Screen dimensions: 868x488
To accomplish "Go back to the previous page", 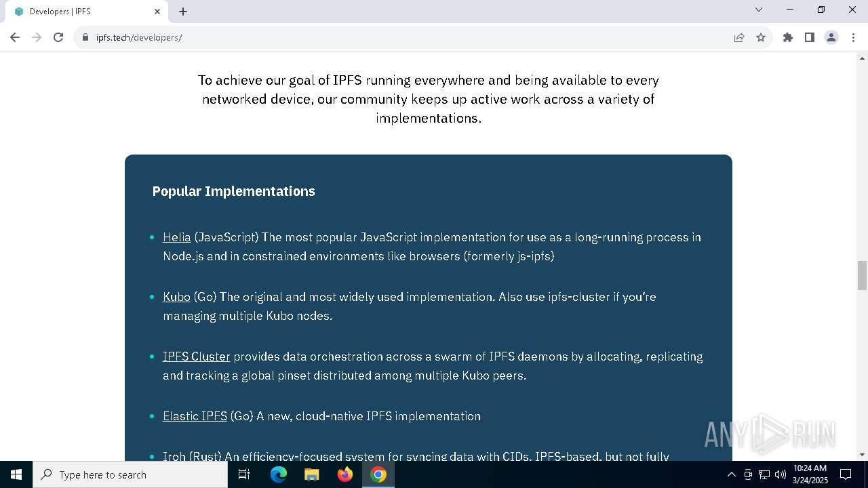I will 15,37.
